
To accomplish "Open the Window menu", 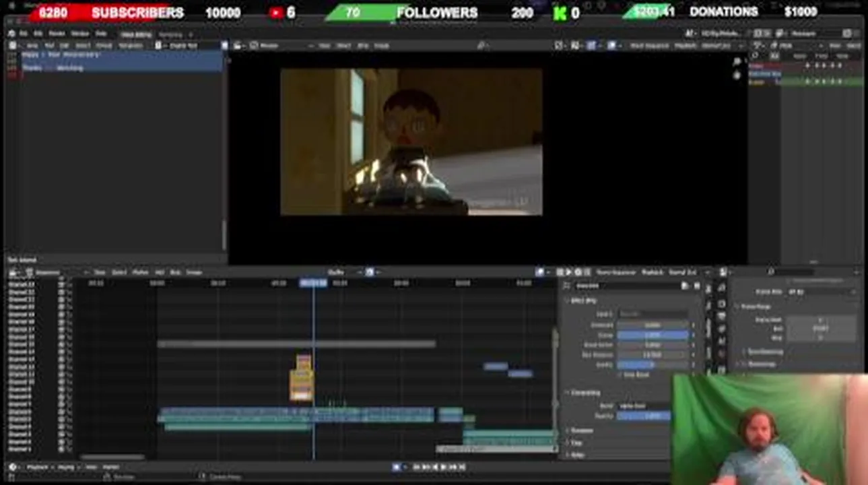I will pyautogui.click(x=80, y=34).
